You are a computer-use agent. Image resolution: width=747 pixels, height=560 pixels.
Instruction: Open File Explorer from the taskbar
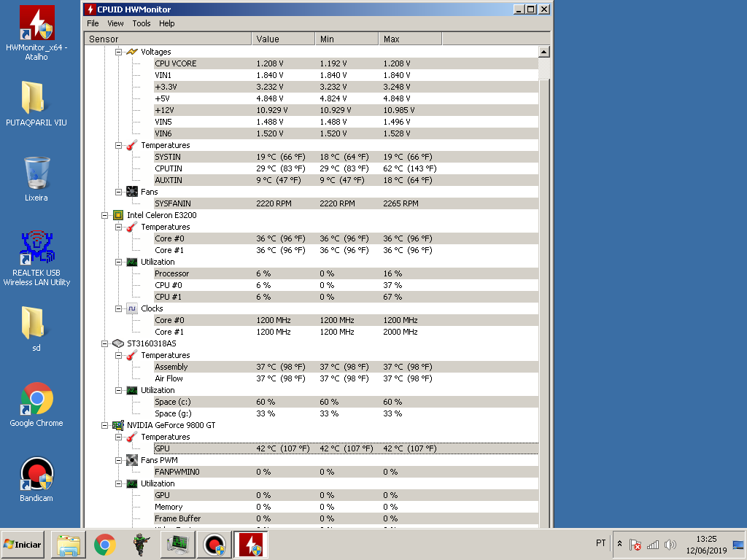tap(68, 545)
